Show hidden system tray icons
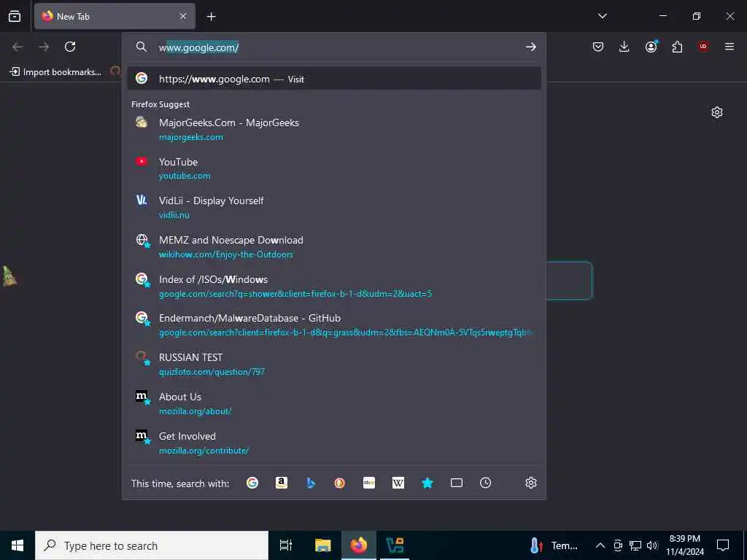 [x=600, y=545]
